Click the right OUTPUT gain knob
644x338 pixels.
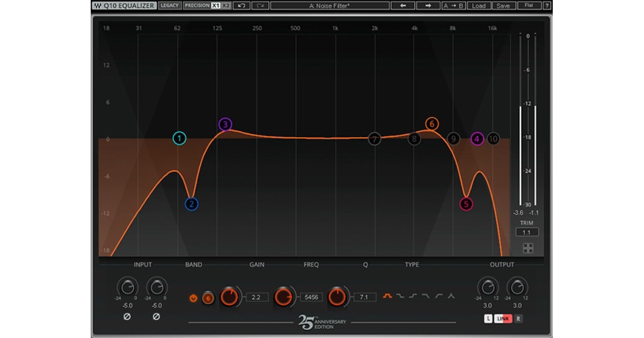pos(517,287)
